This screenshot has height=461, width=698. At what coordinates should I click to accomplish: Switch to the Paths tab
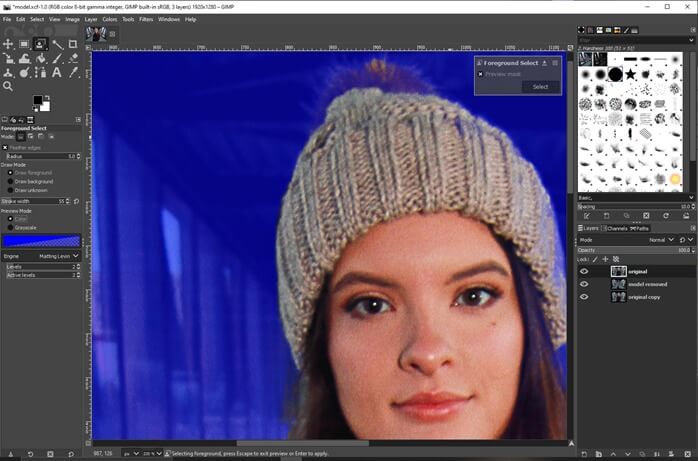point(640,228)
